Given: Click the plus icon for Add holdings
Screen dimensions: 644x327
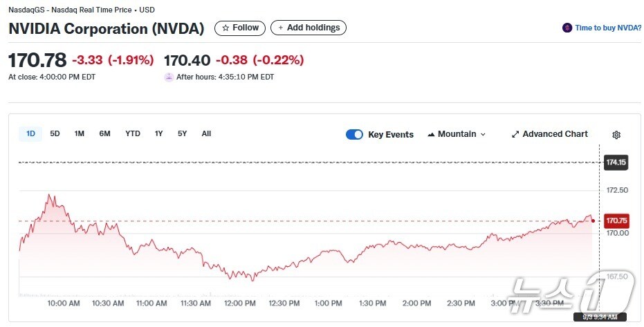Looking at the screenshot, I should click(x=280, y=28).
